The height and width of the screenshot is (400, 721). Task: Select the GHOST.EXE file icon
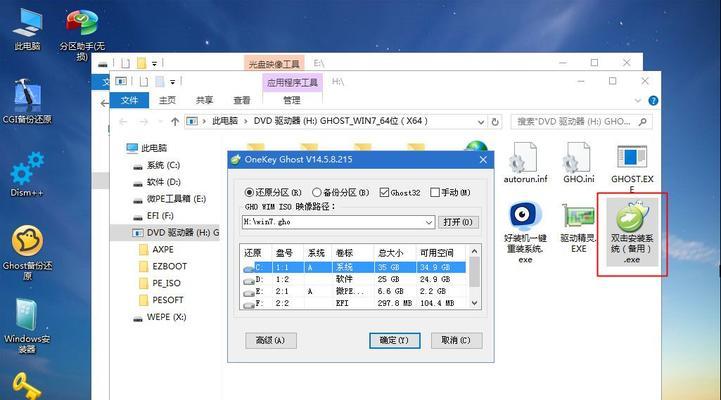(632, 158)
